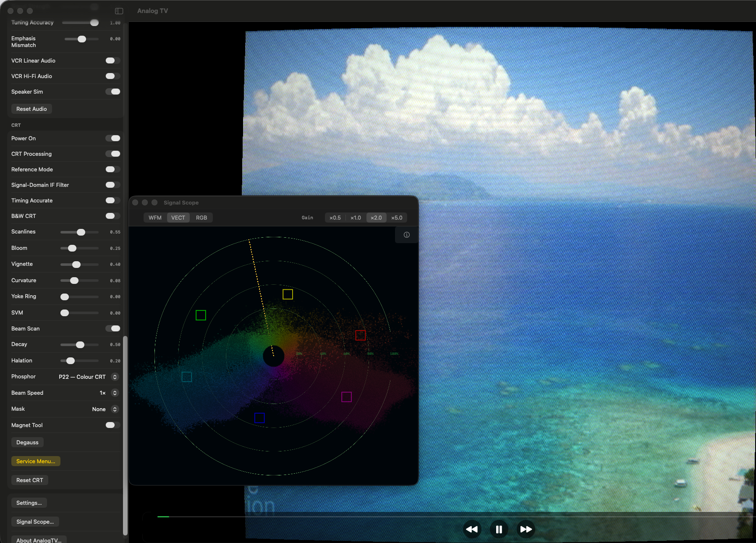
Task: Click the yellow vectorscope target box
Action: coord(288,294)
